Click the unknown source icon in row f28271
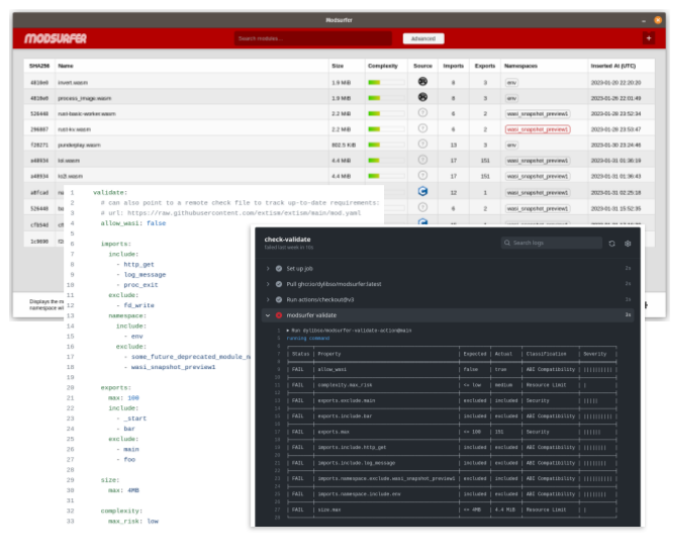Screen dimensions: 679x540 tap(423, 144)
